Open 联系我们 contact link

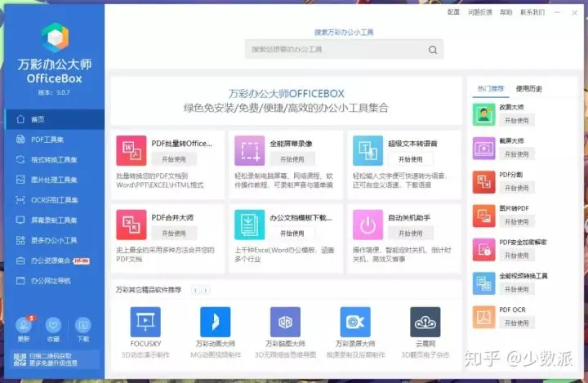(532, 12)
